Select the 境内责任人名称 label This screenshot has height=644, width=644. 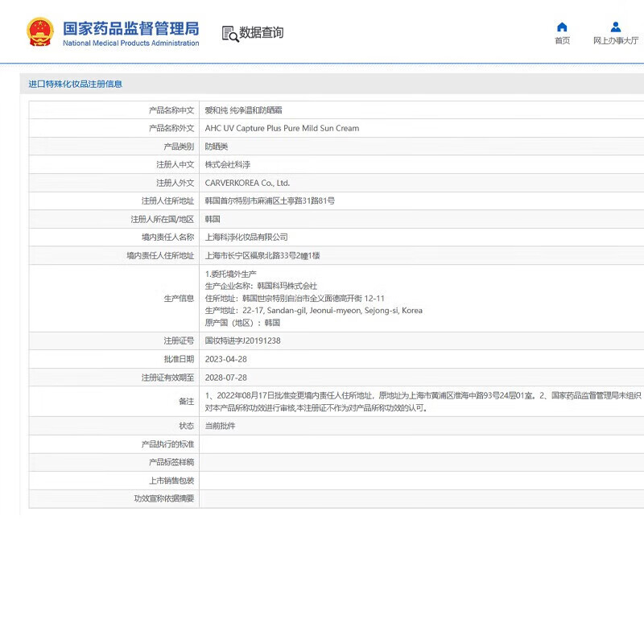(167, 237)
